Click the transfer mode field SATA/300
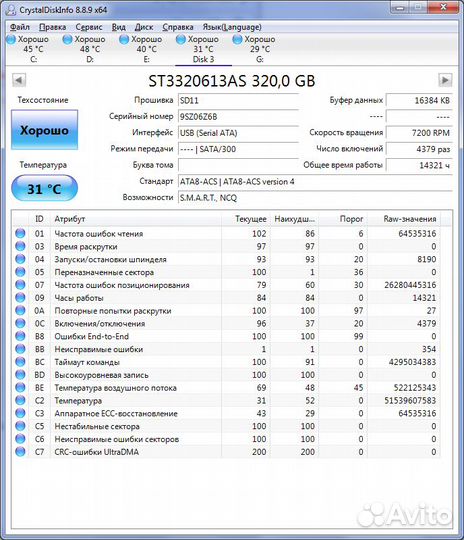Screen dimensions: 464x540 (x=238, y=149)
